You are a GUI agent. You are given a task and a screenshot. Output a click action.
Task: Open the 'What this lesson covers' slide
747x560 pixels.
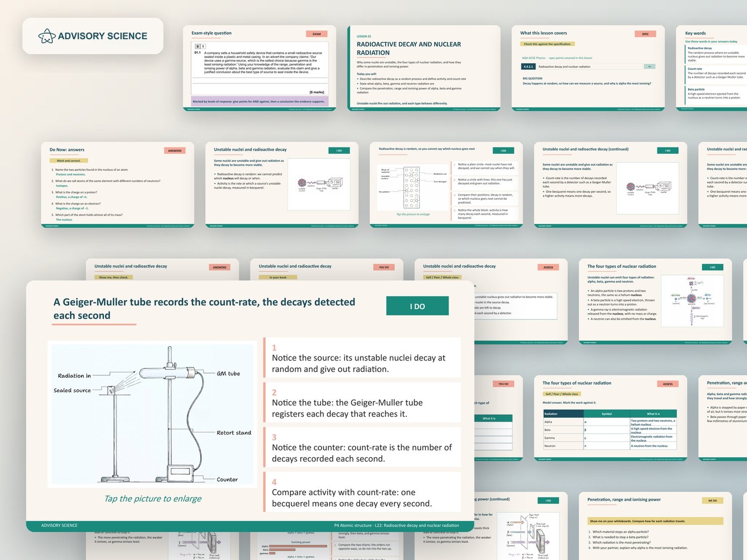click(x=588, y=68)
